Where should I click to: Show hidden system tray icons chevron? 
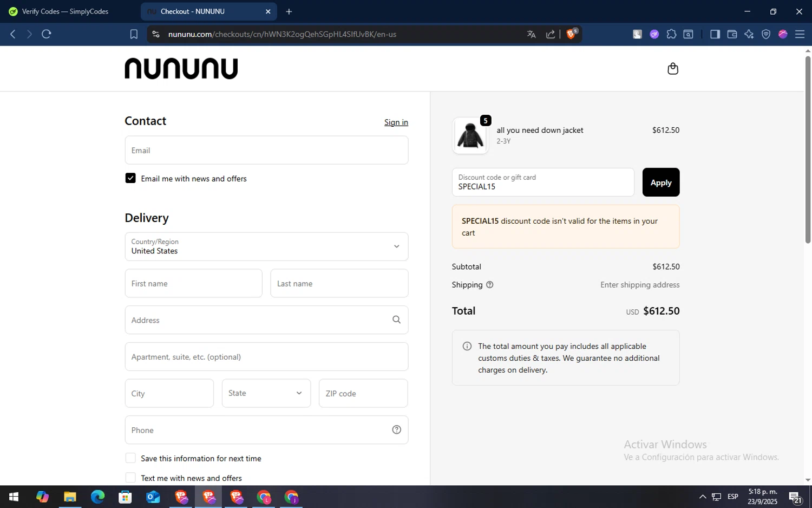703,497
